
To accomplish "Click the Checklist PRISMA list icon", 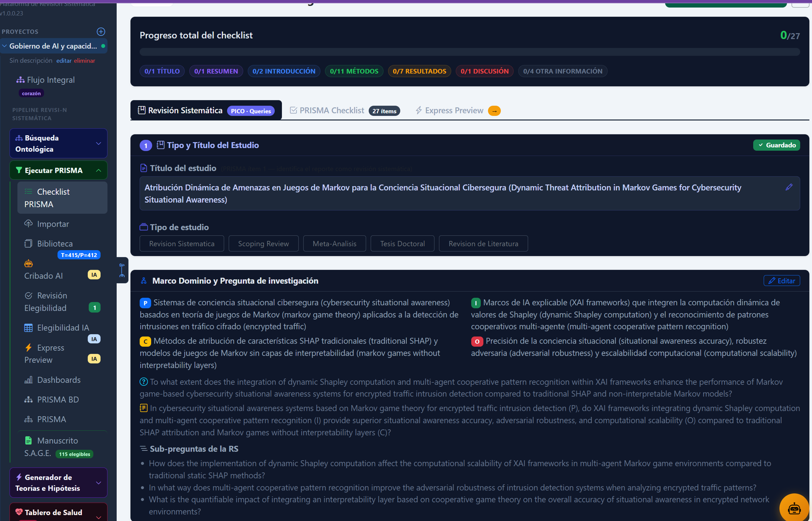I will (x=28, y=191).
